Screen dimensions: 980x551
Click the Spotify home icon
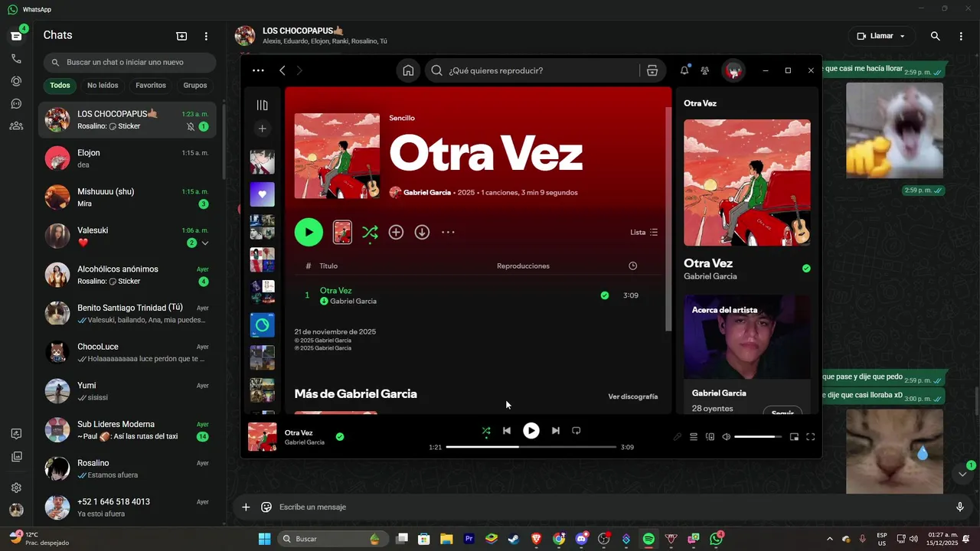pos(408,70)
